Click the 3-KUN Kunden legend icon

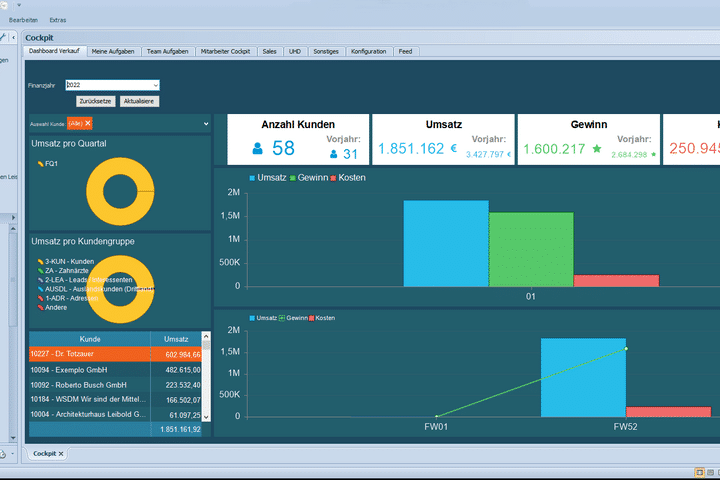click(x=40, y=261)
